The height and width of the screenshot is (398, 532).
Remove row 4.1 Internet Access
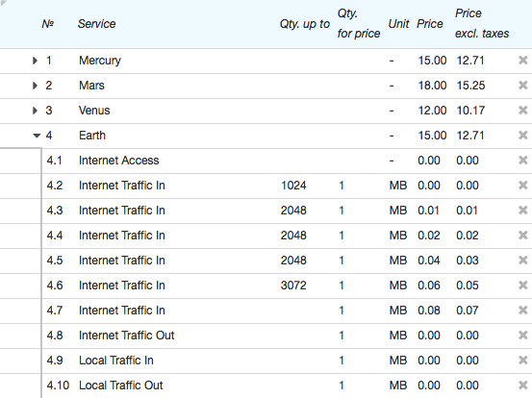(x=522, y=160)
